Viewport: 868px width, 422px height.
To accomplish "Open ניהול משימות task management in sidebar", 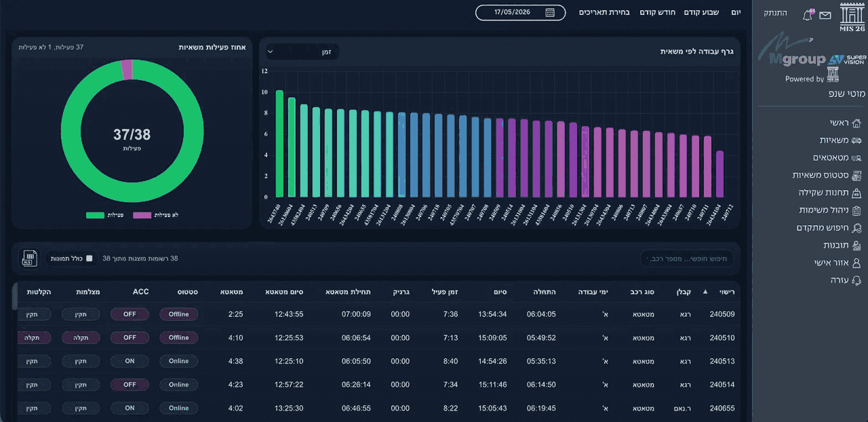I will click(831, 210).
